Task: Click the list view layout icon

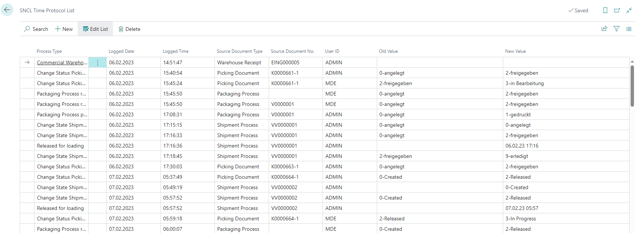Action: [x=628, y=29]
